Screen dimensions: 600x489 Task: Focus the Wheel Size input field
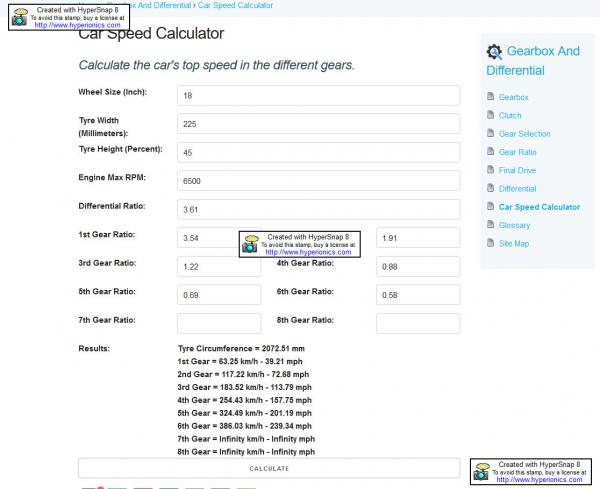318,95
